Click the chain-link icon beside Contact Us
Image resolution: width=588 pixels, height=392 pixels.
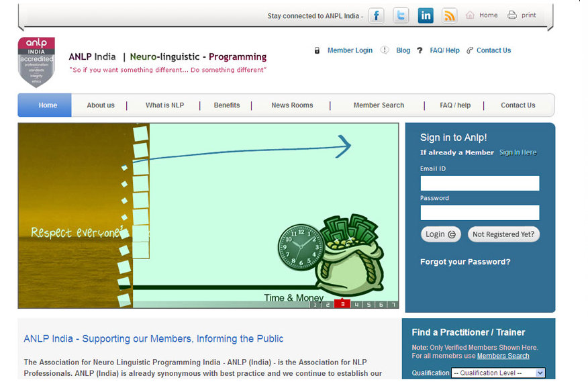pyautogui.click(x=469, y=50)
